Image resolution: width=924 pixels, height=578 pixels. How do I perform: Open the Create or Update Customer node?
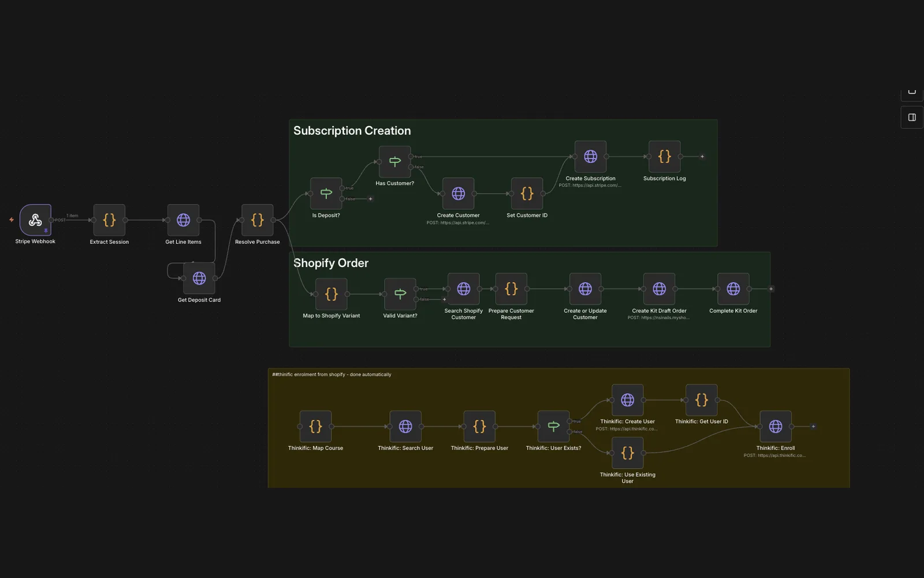585,289
